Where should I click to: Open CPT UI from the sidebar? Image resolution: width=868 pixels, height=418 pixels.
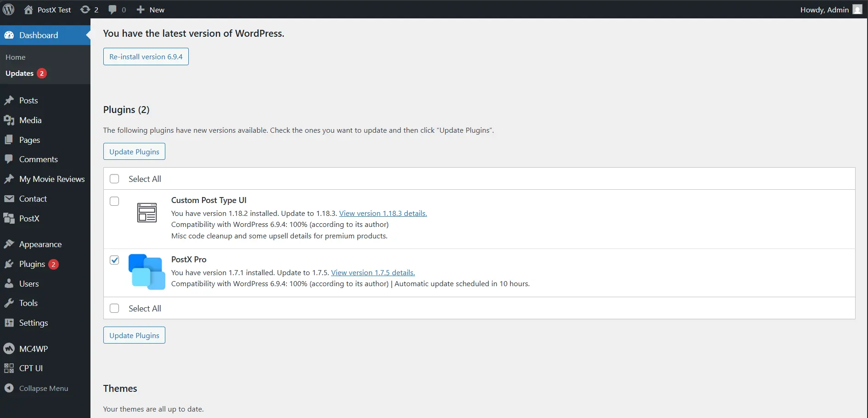(8, 368)
